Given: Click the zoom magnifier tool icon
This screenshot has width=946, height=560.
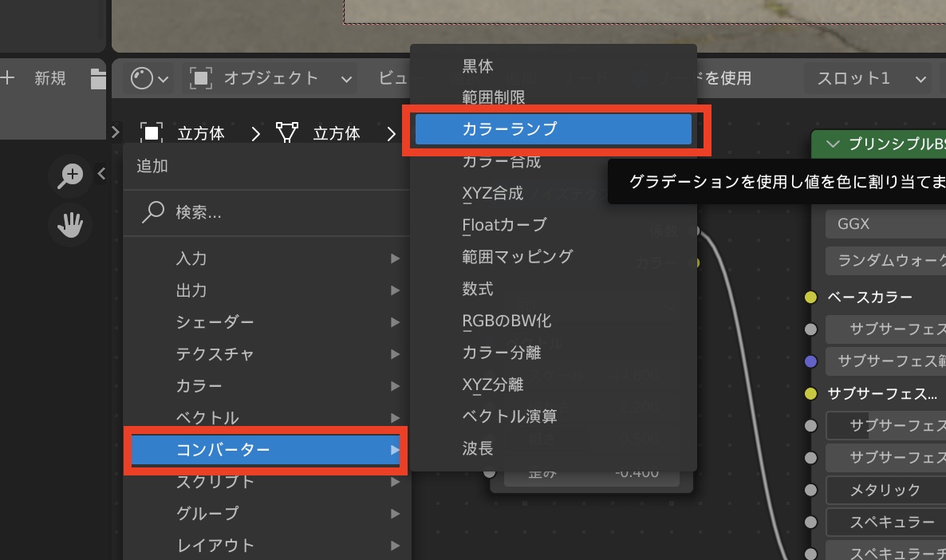Looking at the screenshot, I should [71, 176].
